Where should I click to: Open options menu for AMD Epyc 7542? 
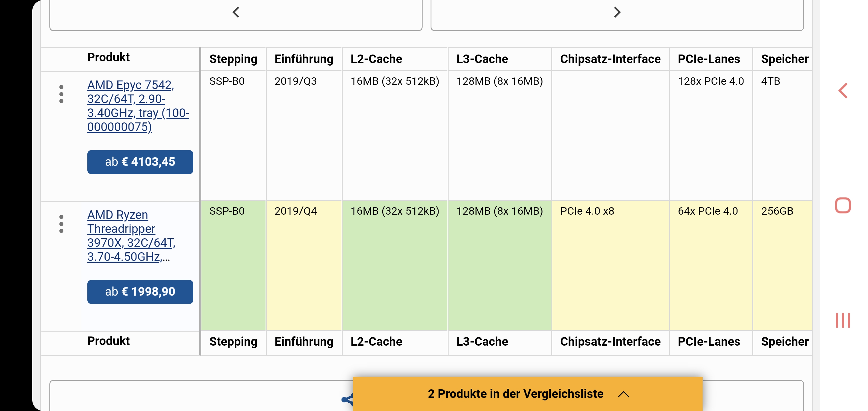pos(61,94)
